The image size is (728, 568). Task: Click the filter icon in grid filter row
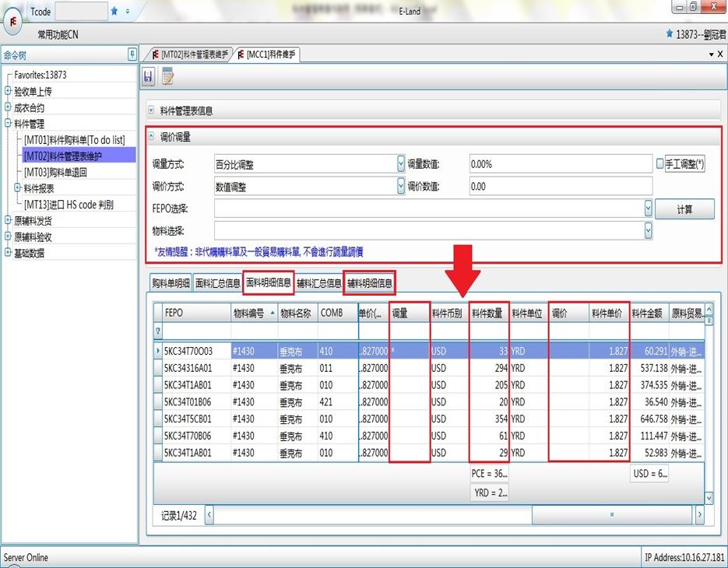click(x=159, y=331)
